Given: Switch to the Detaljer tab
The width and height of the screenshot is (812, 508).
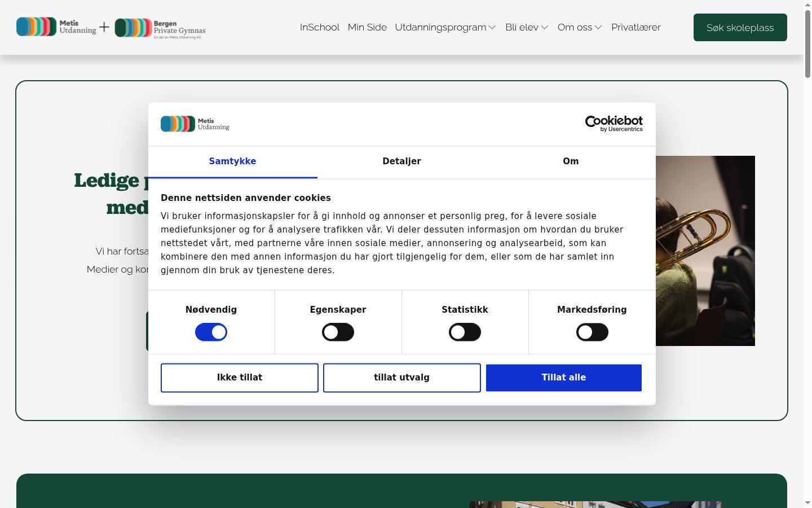Looking at the screenshot, I should coord(401,162).
